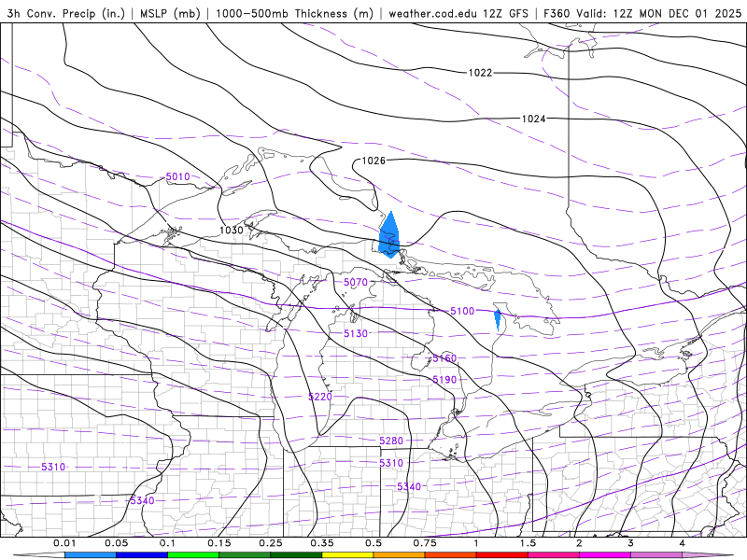This screenshot has height=560, width=747.
Task: Click the 1024 isobar label
Action: point(533,119)
